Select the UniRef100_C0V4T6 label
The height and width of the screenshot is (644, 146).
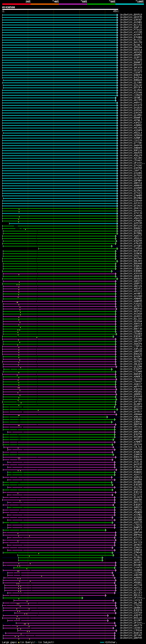coord(131,567)
